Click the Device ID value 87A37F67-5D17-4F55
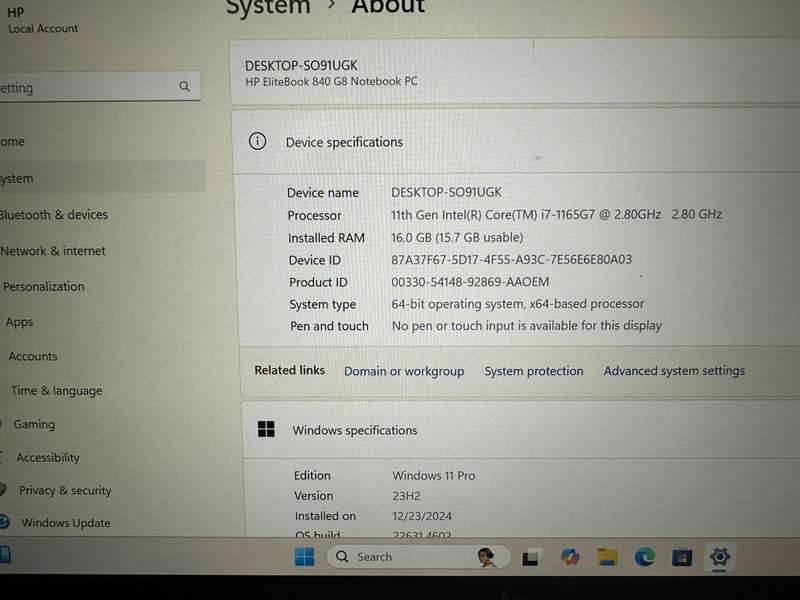 click(511, 259)
